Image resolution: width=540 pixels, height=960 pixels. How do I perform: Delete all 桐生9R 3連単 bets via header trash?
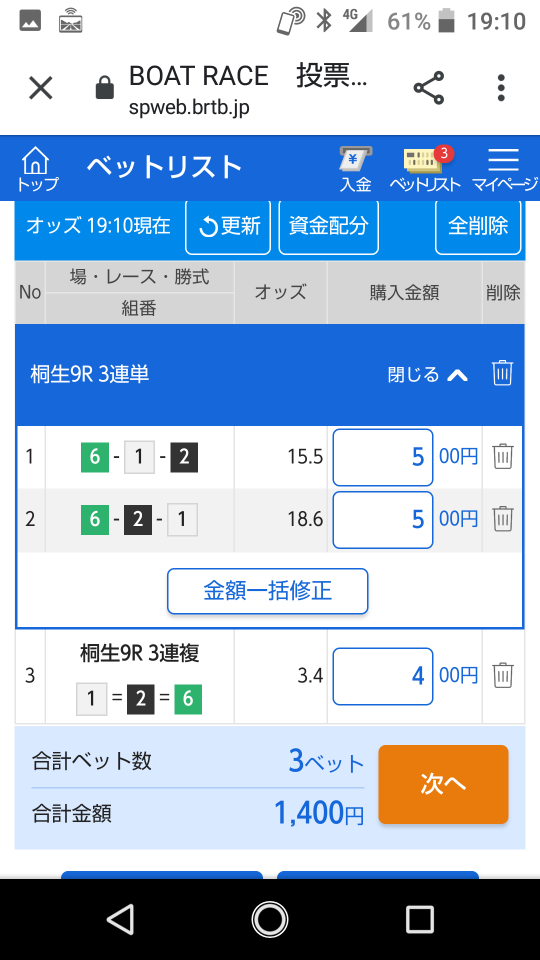click(x=502, y=373)
